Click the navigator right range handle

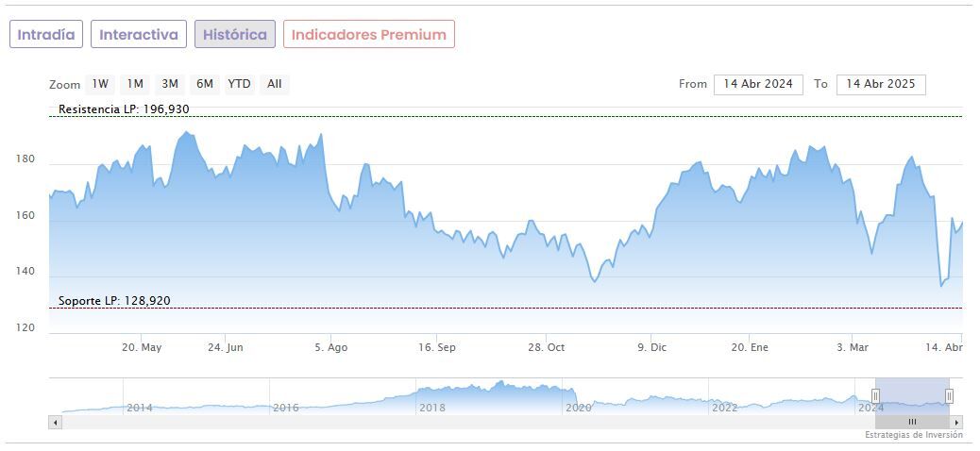(949, 396)
